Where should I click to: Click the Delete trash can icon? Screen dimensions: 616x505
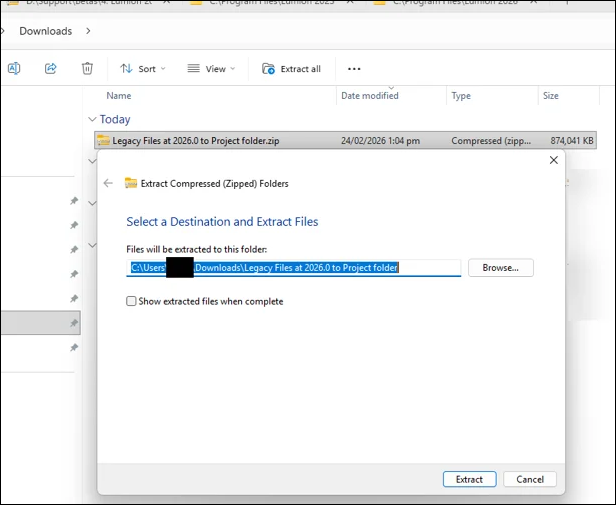(87, 68)
